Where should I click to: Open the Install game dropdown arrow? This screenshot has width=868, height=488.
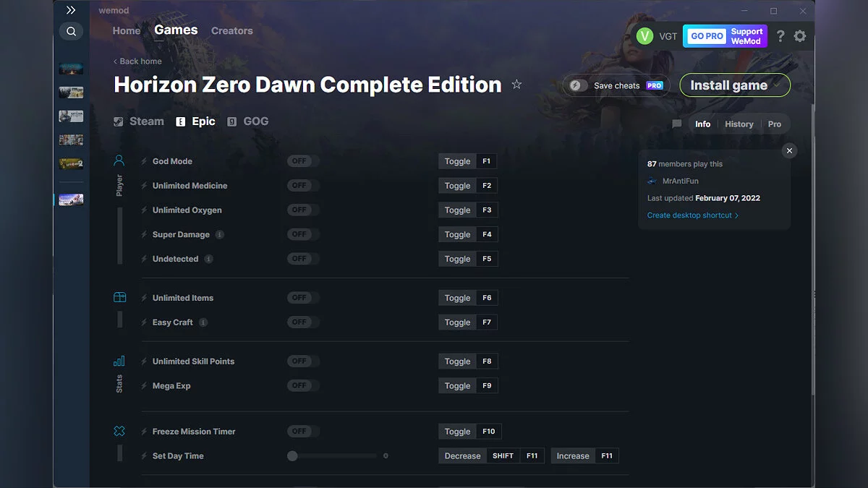click(778, 85)
